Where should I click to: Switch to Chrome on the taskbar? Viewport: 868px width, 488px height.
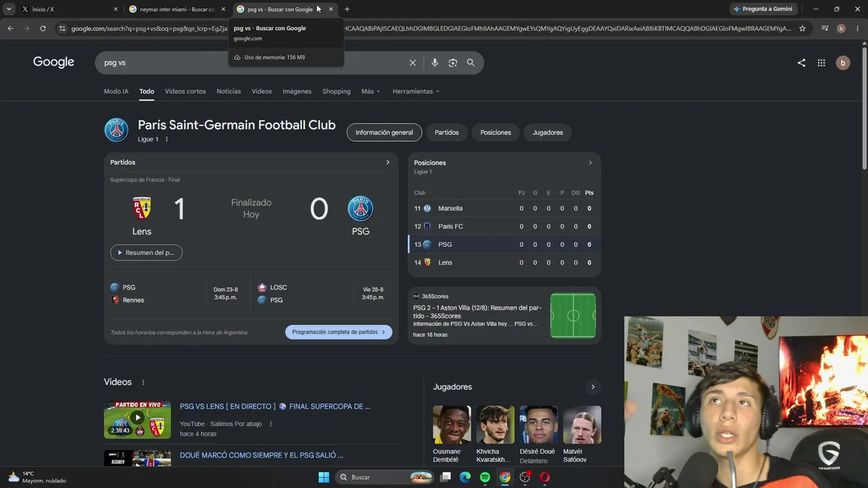coord(505,477)
